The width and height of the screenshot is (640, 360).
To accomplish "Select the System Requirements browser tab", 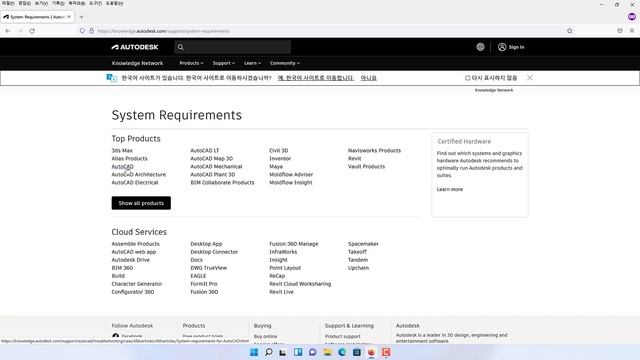I will [38, 17].
